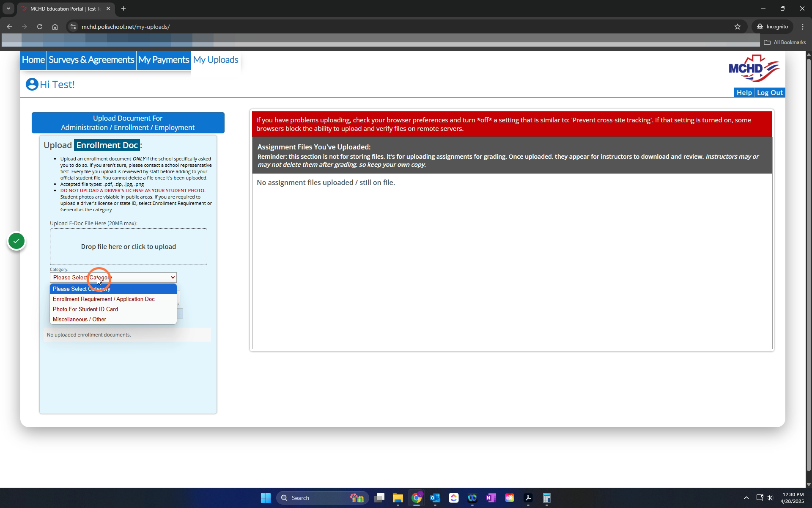The image size is (812, 508).
Task: Reload the page with the refresh icon
Action: 40,27
